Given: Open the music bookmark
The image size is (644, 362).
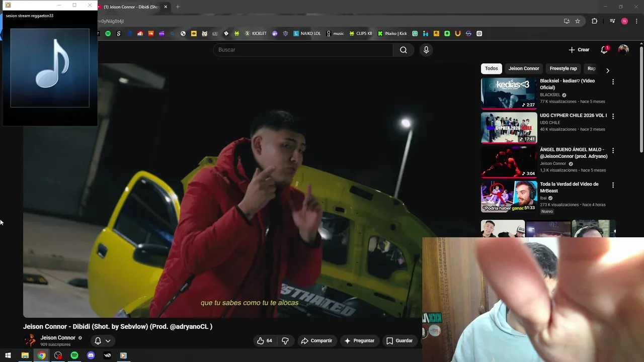Looking at the screenshot, I should 335,34.
